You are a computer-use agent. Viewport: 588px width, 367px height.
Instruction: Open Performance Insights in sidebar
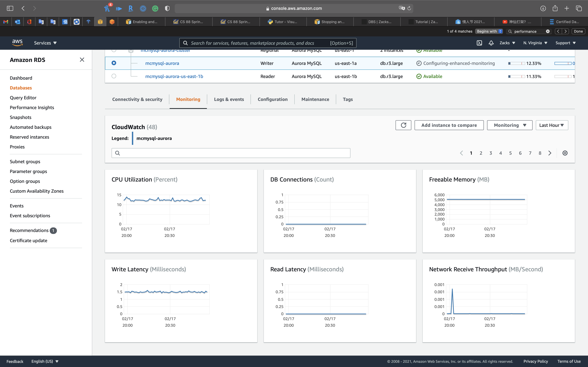32,107
